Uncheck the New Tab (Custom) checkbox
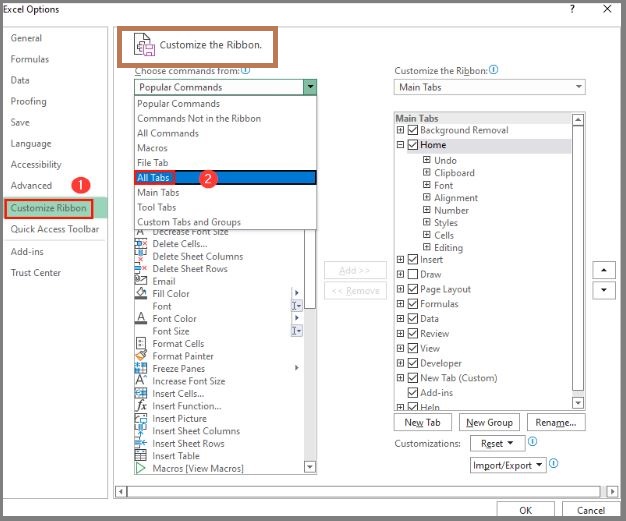626x521 pixels. pyautogui.click(x=413, y=378)
